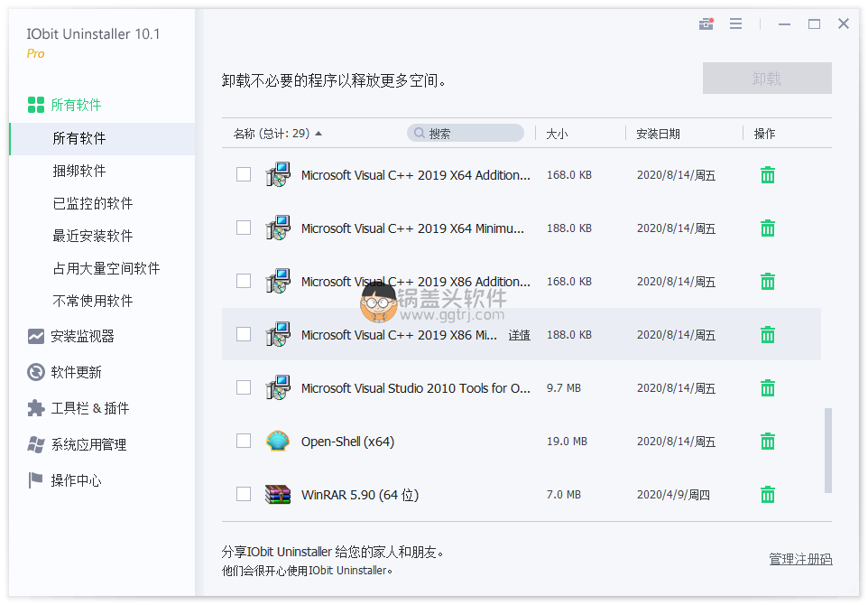The height and width of the screenshot is (605, 868).
Task: Click installer icon of Visual C++ 2019 X64 Additional
Action: tap(278, 175)
